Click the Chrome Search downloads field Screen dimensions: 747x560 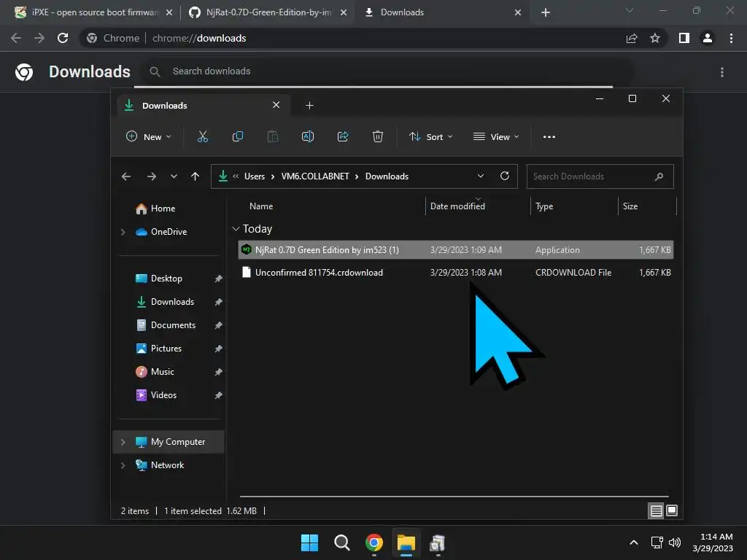pos(386,71)
